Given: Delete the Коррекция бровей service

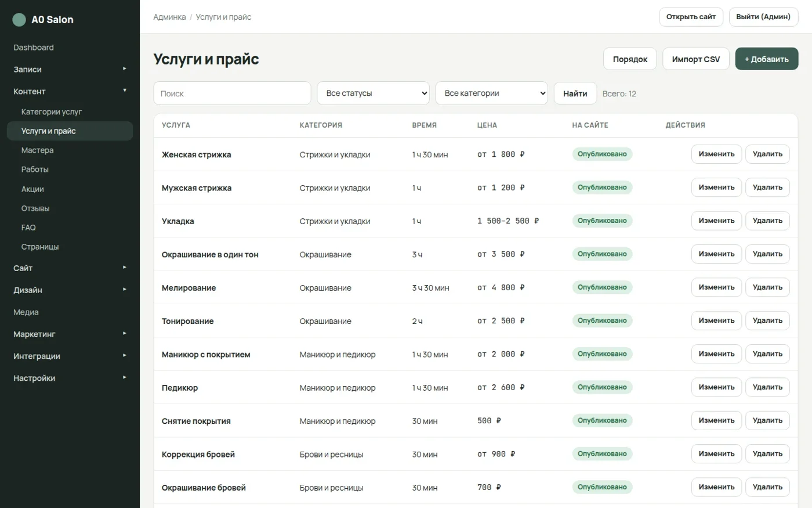Looking at the screenshot, I should (767, 453).
